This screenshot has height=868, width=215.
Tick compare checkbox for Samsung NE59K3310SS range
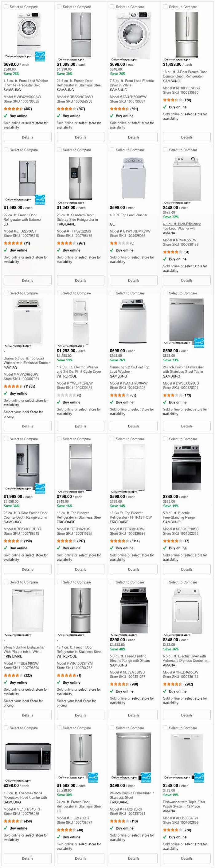(x=166, y=439)
